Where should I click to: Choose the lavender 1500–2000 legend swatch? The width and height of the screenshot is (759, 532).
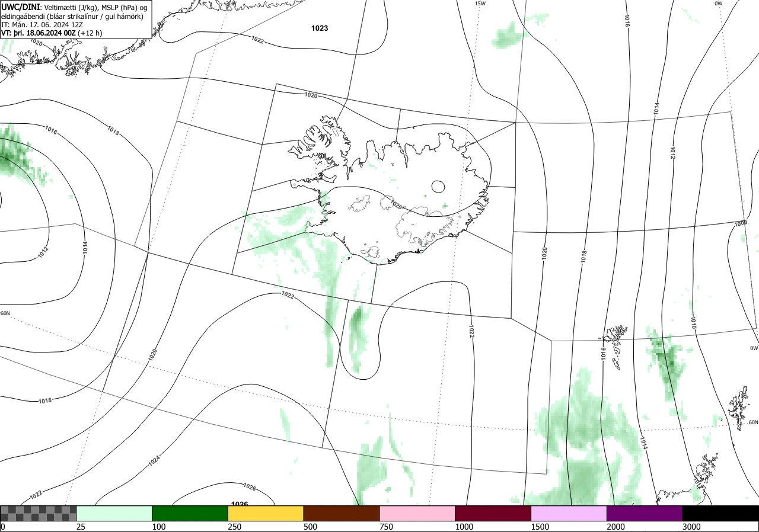[569, 513]
